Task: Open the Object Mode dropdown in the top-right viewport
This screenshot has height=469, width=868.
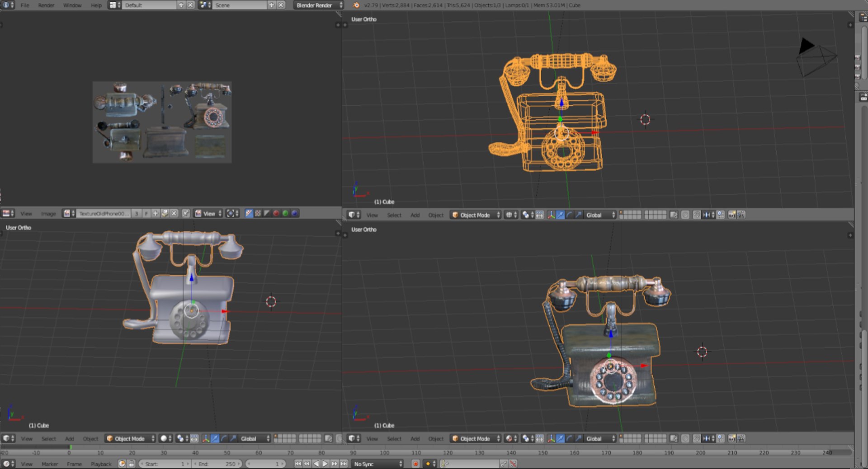Action: coord(476,215)
